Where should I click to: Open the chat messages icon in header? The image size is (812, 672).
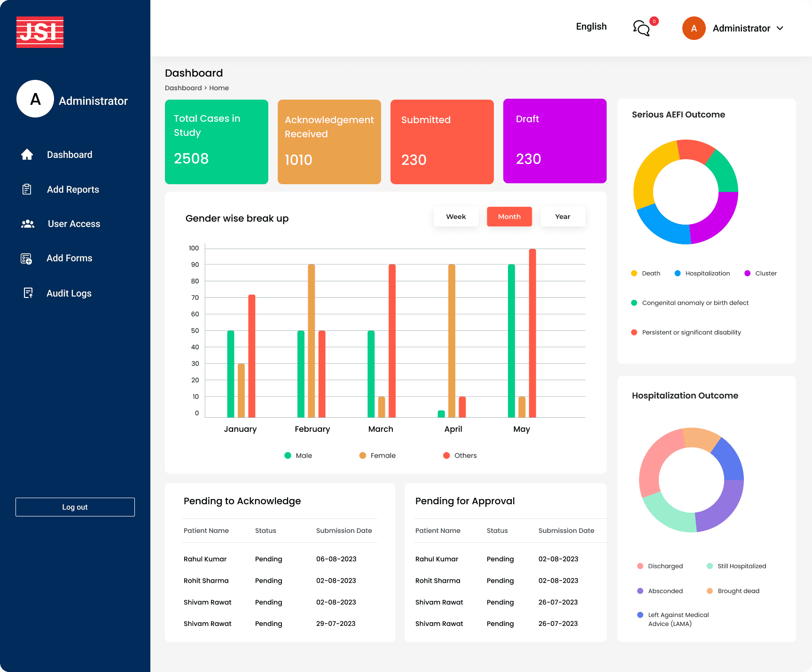[641, 28]
